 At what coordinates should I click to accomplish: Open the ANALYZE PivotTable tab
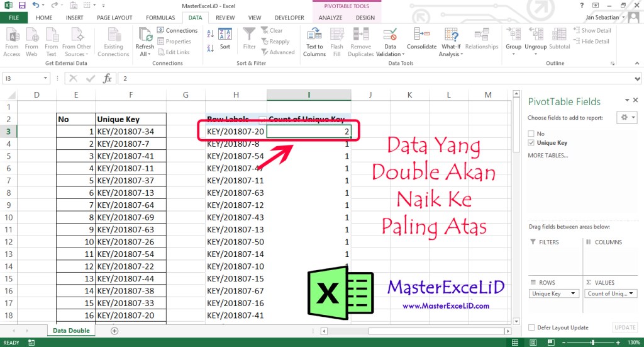click(x=330, y=18)
